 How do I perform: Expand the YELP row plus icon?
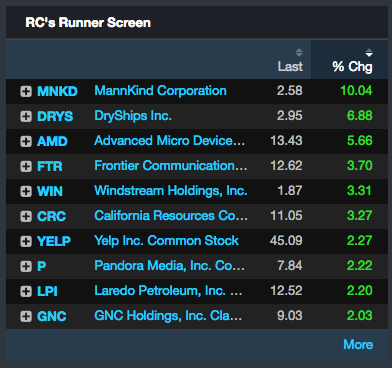pos(26,241)
